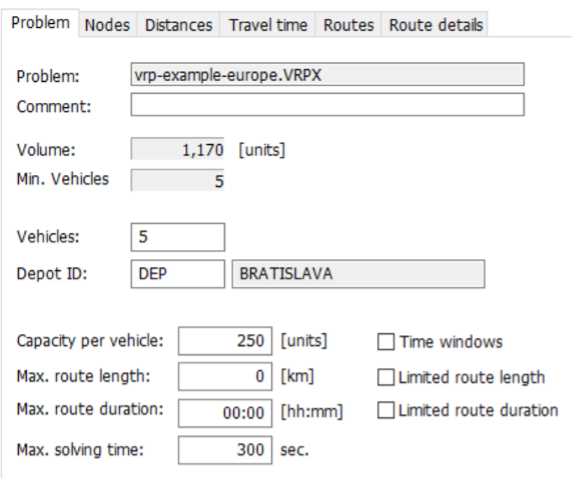Viewport: 574px width, 480px height.
Task: Click the Comment input field
Action: tap(328, 105)
